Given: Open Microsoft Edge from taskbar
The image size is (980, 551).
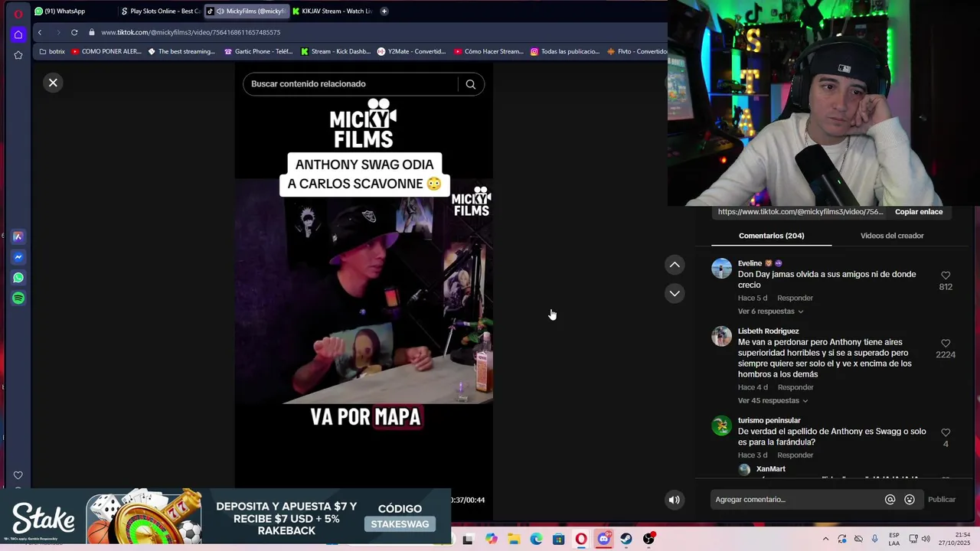Looking at the screenshot, I should coord(536,539).
